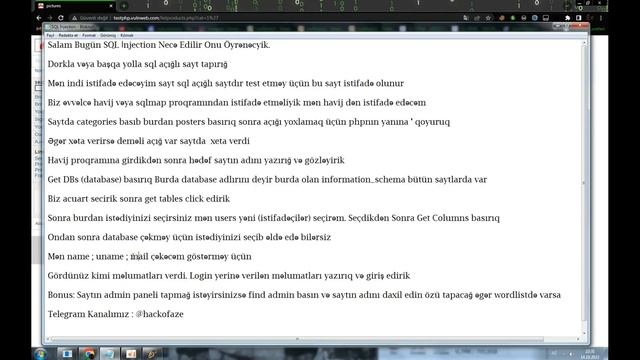Click the line starting 'Bonus: Saytın admin paneli'
This screenshot has height=360, width=640.
tap(304, 295)
